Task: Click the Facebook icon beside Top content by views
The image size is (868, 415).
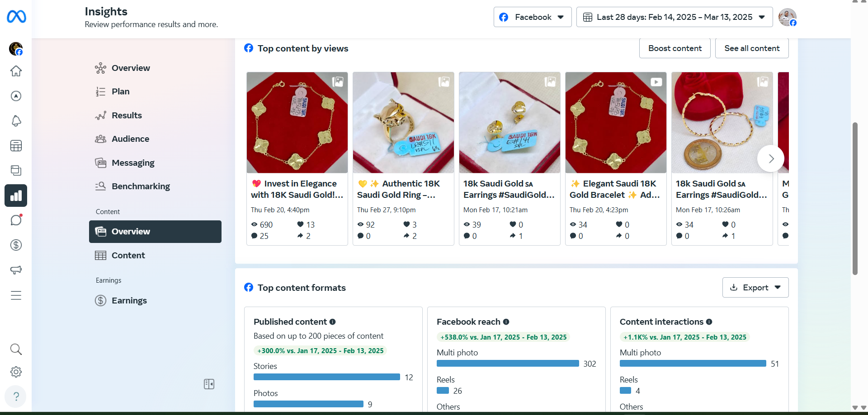Action: (x=249, y=48)
